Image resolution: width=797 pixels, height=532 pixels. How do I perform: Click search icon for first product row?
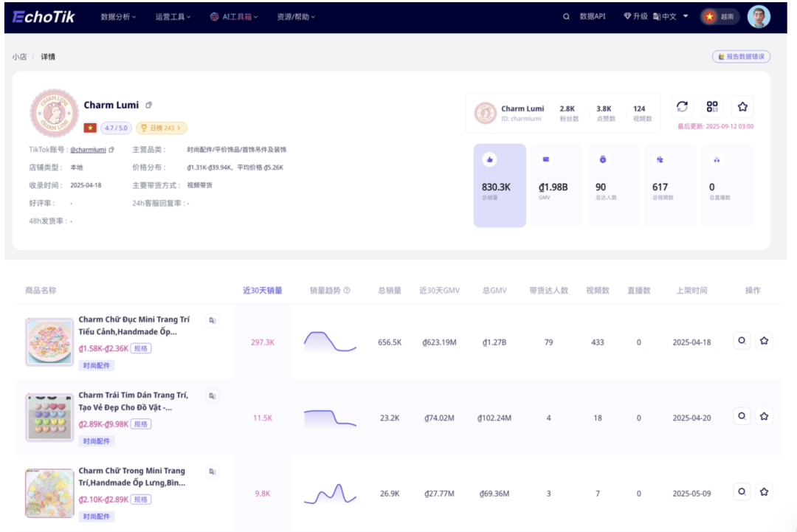tap(742, 340)
